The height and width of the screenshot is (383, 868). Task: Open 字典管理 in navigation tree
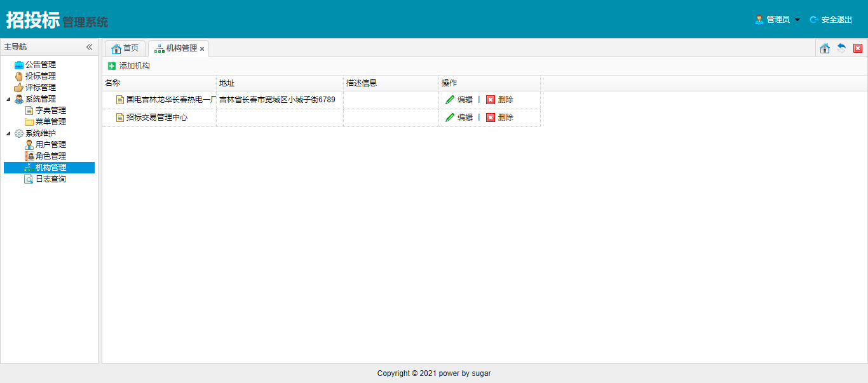click(51, 111)
